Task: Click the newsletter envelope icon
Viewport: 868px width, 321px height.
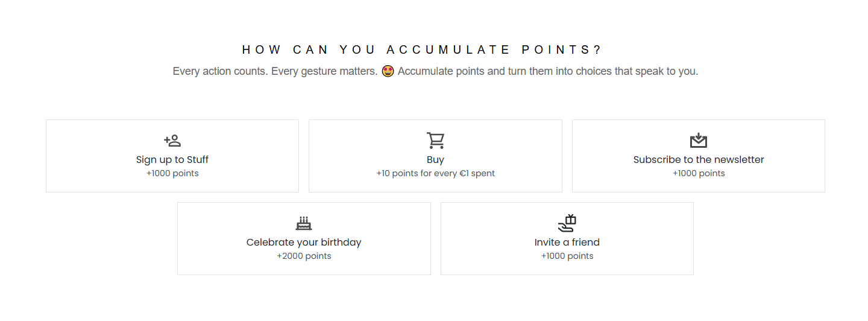Action: [698, 141]
